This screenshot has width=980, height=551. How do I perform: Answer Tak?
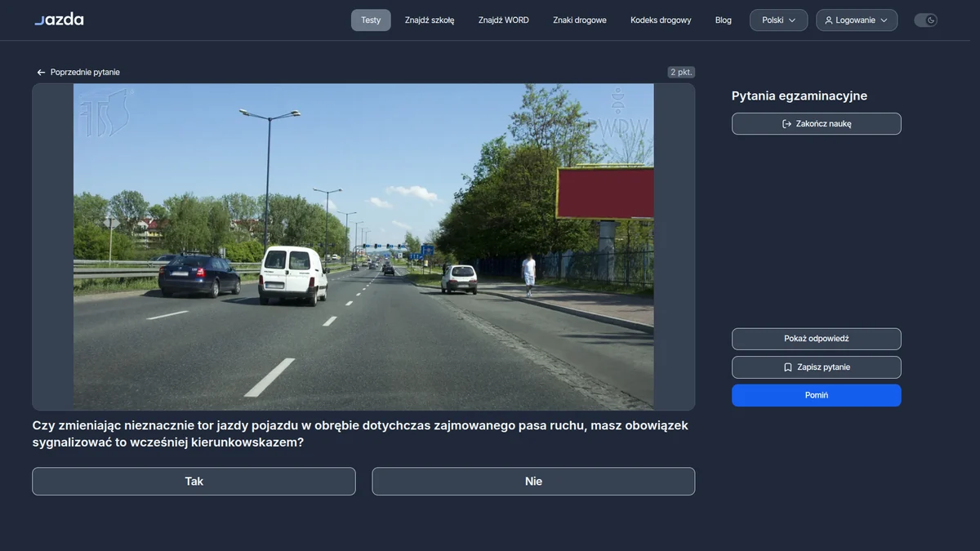(194, 482)
